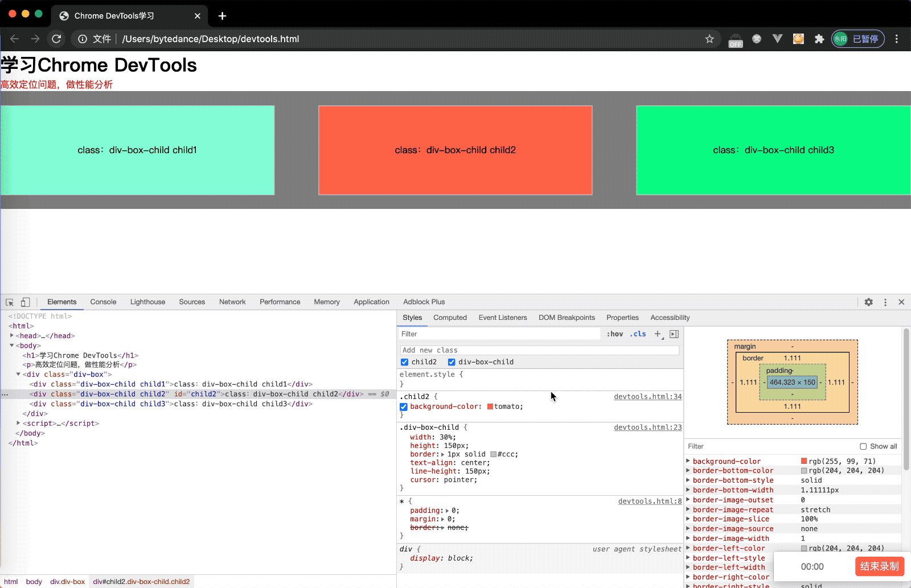Focus the Styles Filter input field
This screenshot has width=911, height=588.
click(499, 334)
